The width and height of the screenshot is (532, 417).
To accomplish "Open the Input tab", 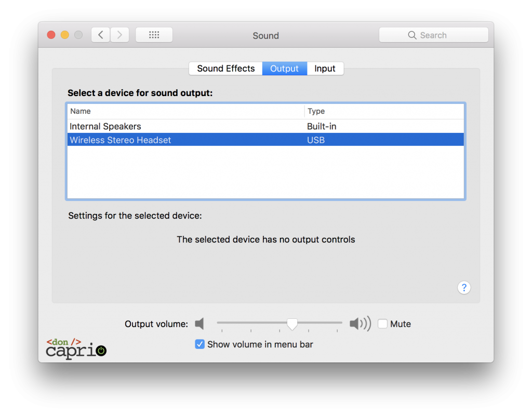I will point(325,69).
